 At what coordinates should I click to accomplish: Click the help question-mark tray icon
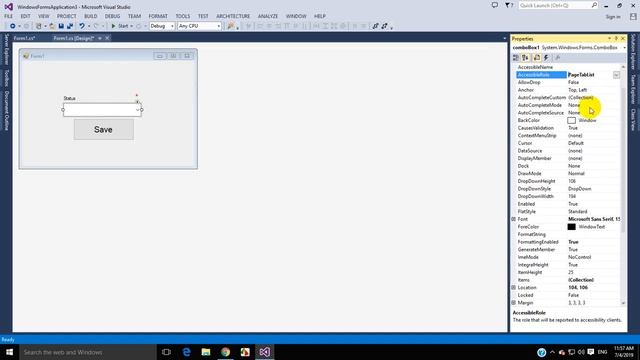542,352
